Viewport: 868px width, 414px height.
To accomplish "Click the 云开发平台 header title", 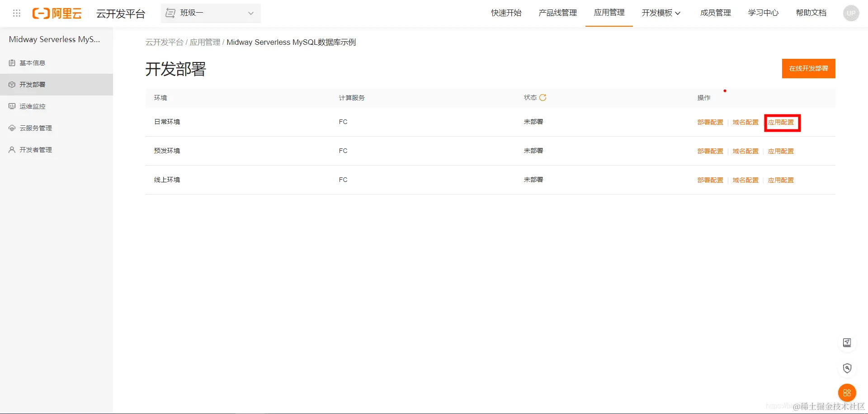I will point(121,14).
